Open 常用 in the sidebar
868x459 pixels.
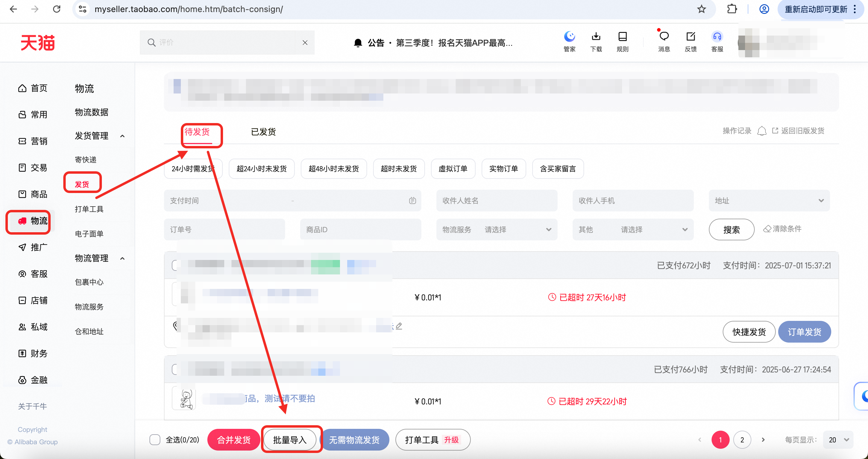coord(33,115)
